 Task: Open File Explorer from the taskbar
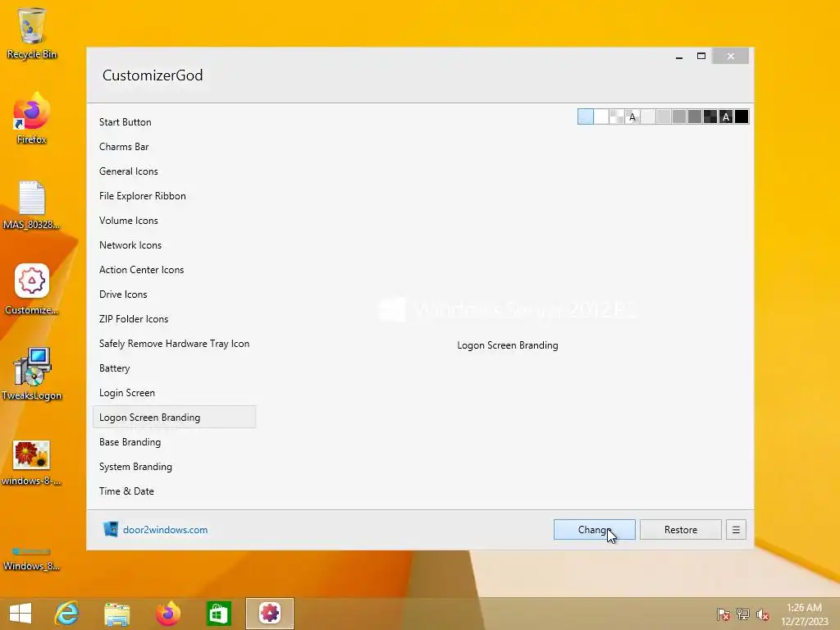tap(116, 614)
